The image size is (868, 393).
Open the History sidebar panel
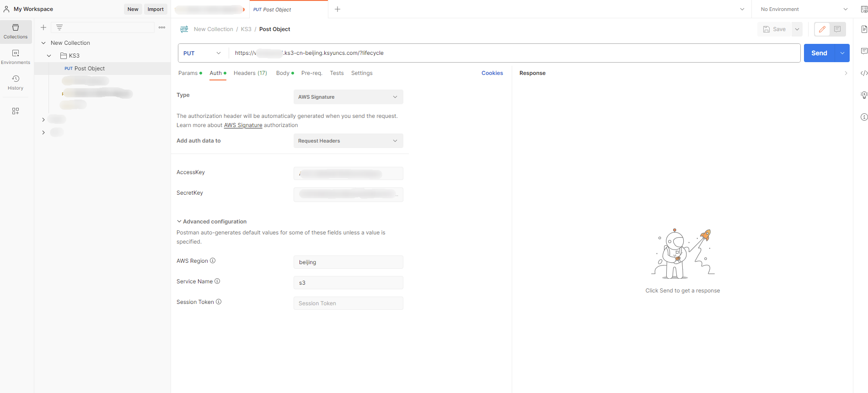click(16, 83)
